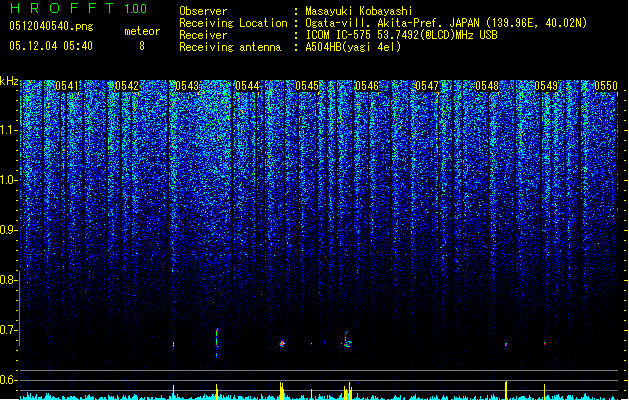Viewport: 629px width, 400px height.
Task: Click the tall yellow spike after 0548
Action: pyautogui.click(x=506, y=390)
